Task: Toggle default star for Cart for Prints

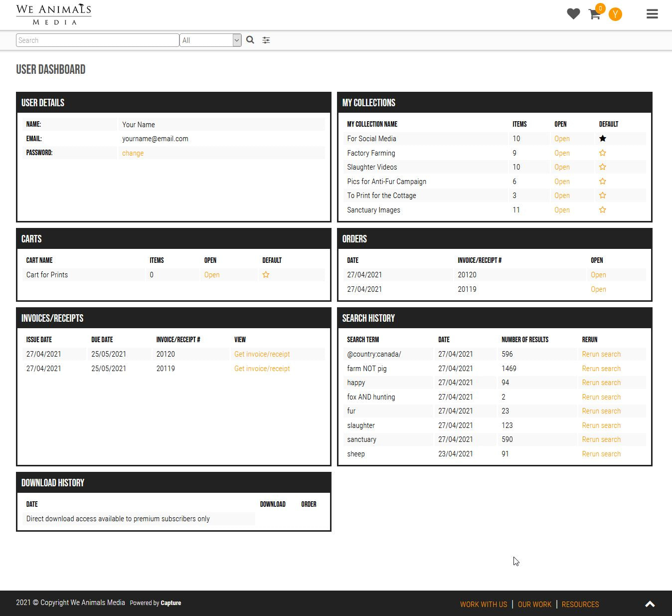Action: coord(266,275)
